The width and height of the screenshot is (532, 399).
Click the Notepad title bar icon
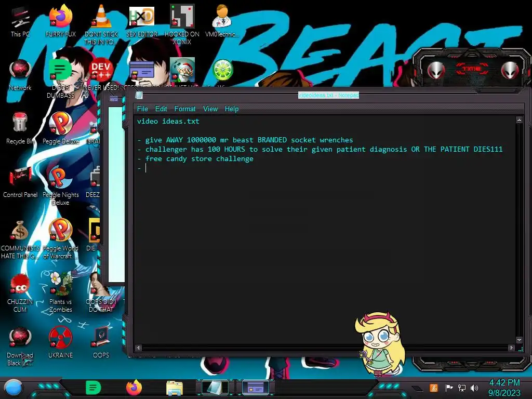tap(139, 96)
